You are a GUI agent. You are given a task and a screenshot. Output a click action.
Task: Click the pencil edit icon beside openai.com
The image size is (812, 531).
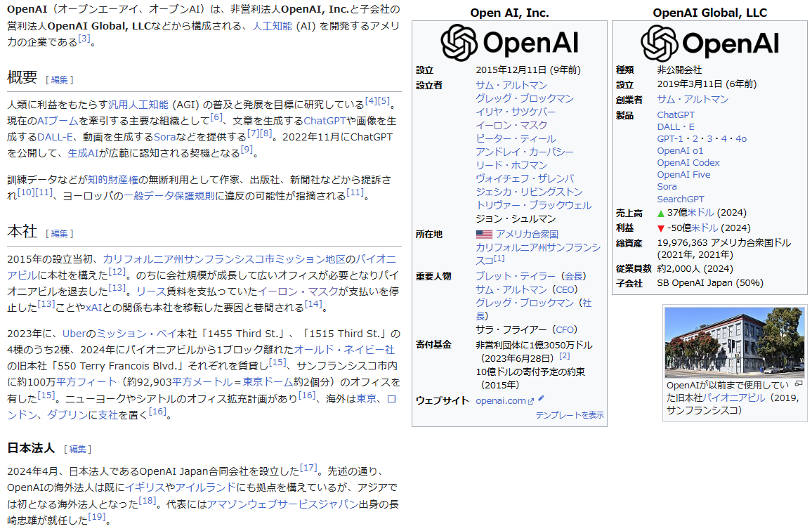click(541, 398)
